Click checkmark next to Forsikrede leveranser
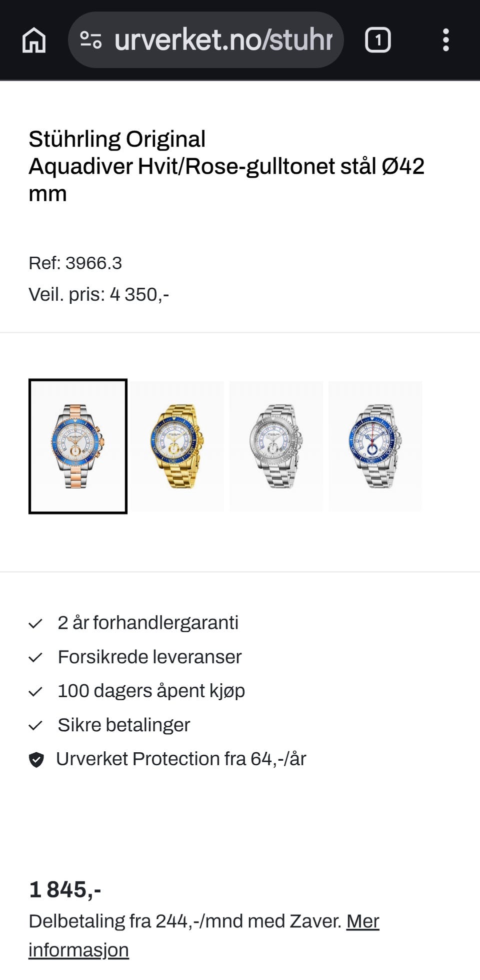480x980 pixels. tap(35, 658)
